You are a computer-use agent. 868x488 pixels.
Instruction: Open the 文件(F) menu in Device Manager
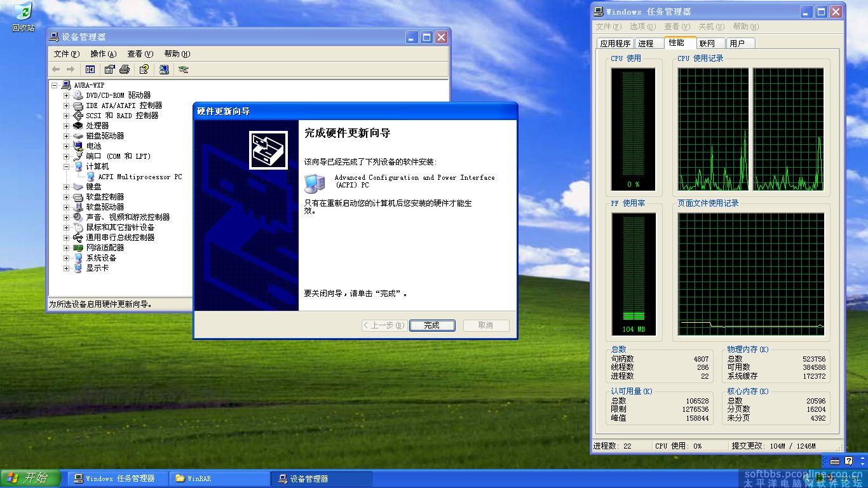pyautogui.click(x=67, y=54)
